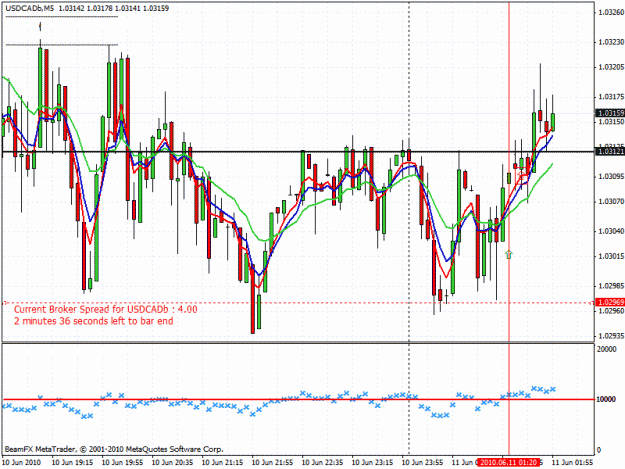Click the '10 Jun 23:55' time axis label
Screen dimensions: 625x469
coord(422,463)
